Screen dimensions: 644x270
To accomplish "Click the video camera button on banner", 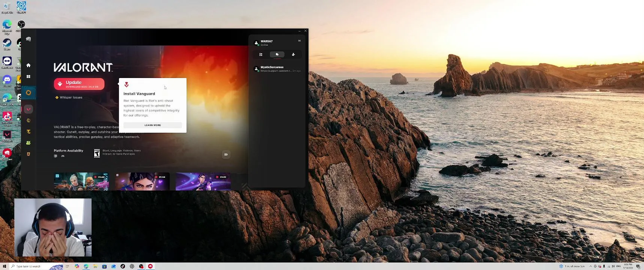I will pos(226,154).
